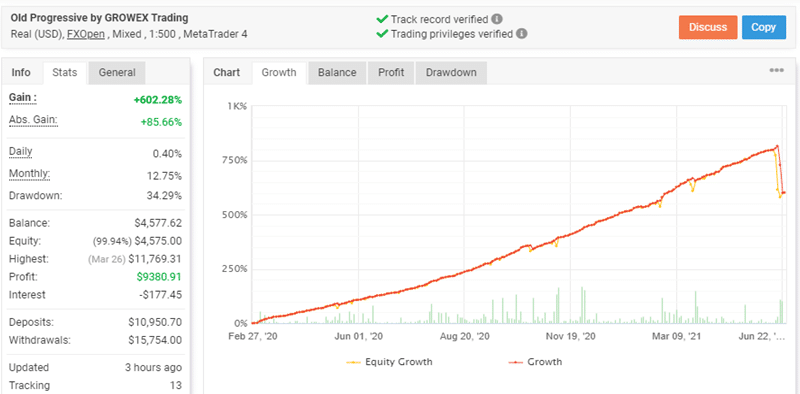Click the $4,575.00 equity value

pyautogui.click(x=158, y=241)
